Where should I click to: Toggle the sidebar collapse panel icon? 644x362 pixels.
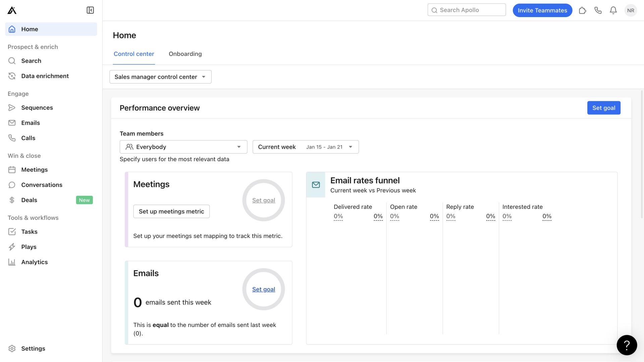click(91, 10)
